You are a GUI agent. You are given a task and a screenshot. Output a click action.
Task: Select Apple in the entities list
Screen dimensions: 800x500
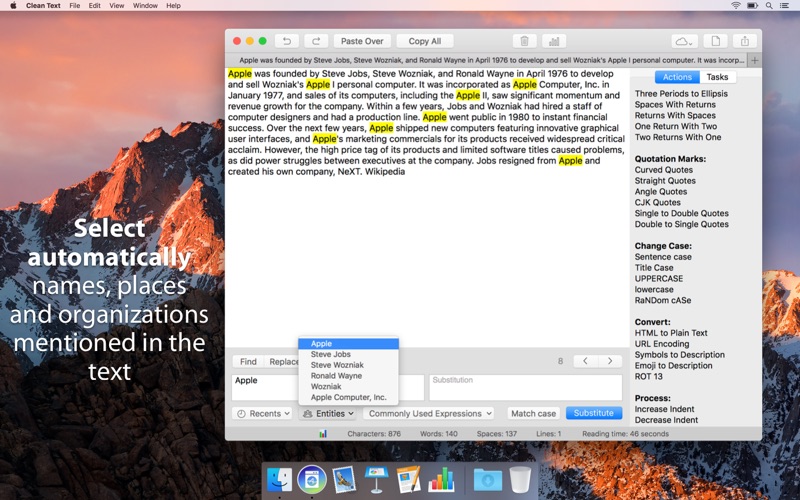[x=348, y=343]
